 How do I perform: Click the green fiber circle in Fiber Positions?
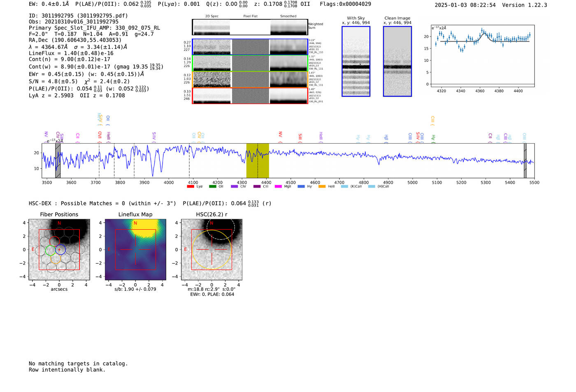point(50,250)
